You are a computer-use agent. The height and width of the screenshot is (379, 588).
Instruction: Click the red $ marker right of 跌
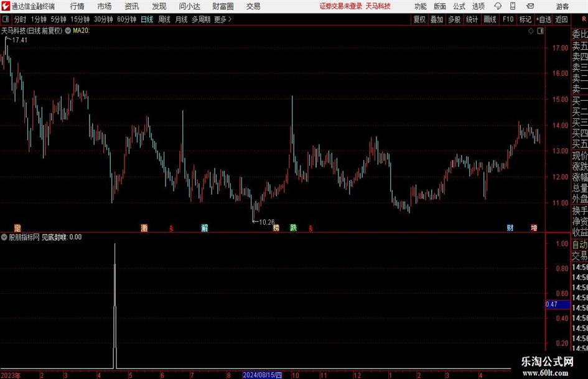(310, 228)
